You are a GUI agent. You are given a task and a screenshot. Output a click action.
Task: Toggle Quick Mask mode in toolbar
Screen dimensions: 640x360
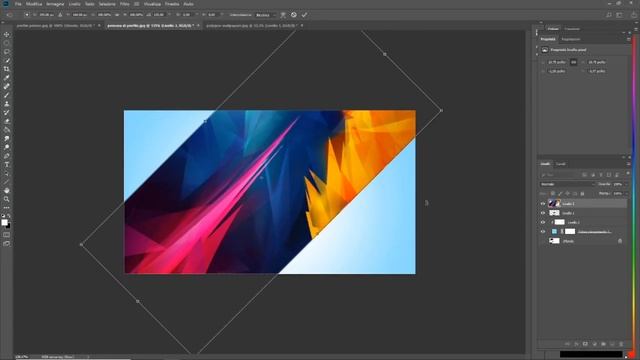(7, 235)
